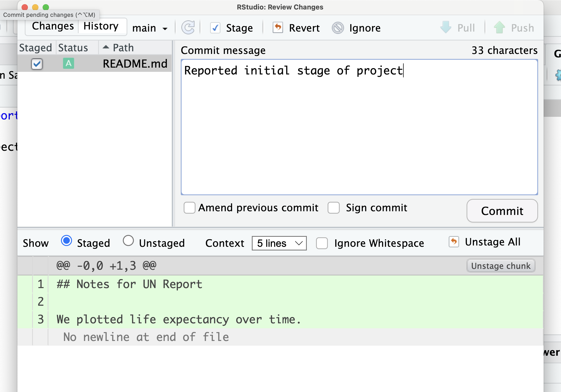Screen dimensions: 561x392
Task: Switch to the History tab
Action: click(x=101, y=26)
